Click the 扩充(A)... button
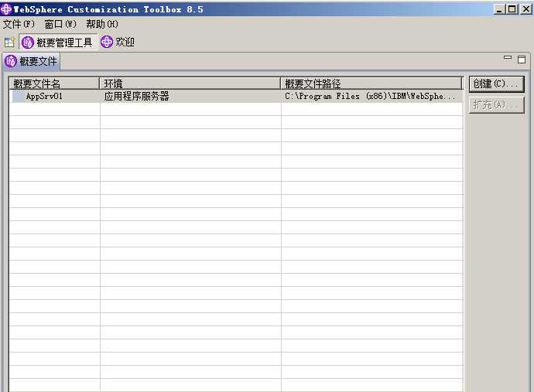Screen dimensions: 534x392 [496, 105]
